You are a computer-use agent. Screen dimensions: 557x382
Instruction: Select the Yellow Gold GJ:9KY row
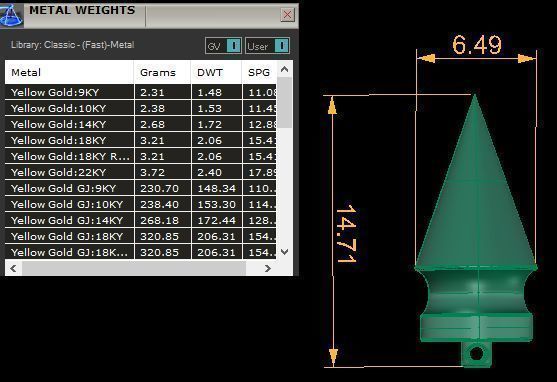(141, 188)
